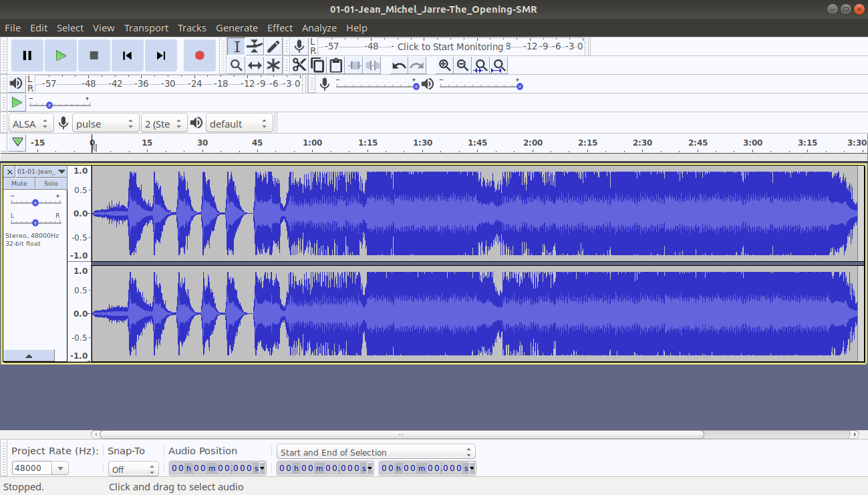Open the Generate menu
This screenshot has width=868, height=495.
coord(237,28)
